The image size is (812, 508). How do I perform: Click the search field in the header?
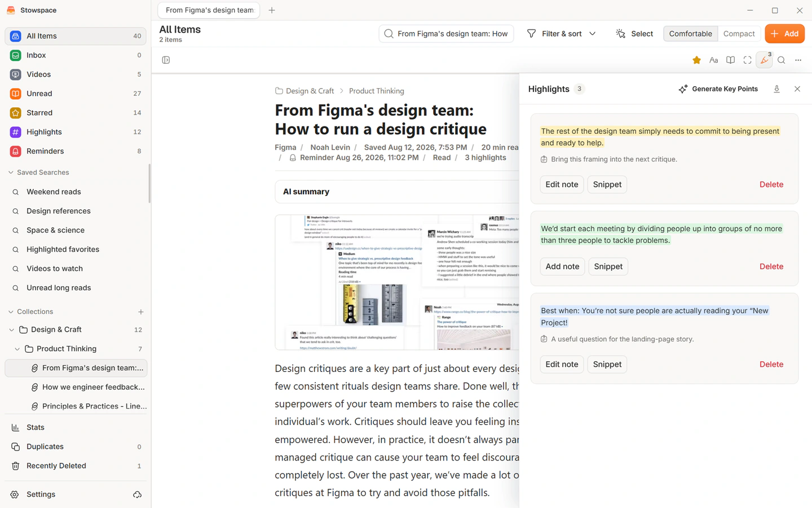(446, 34)
